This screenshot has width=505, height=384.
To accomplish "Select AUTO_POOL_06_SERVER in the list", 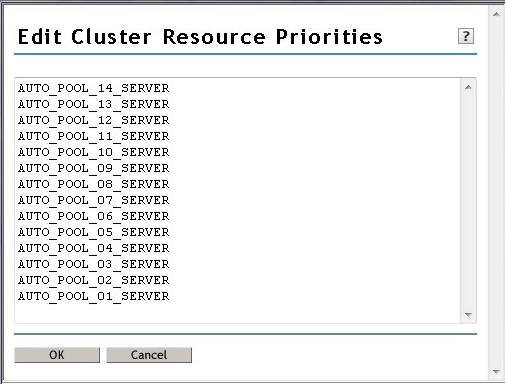I will tap(94, 216).
